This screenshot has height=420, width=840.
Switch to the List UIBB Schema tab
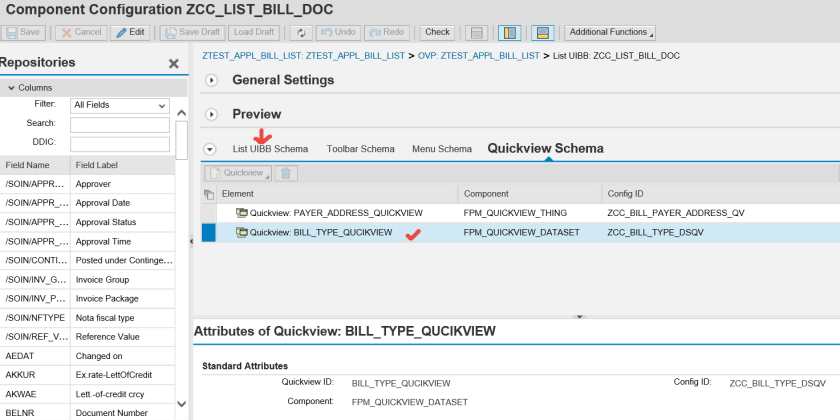pyautogui.click(x=270, y=149)
